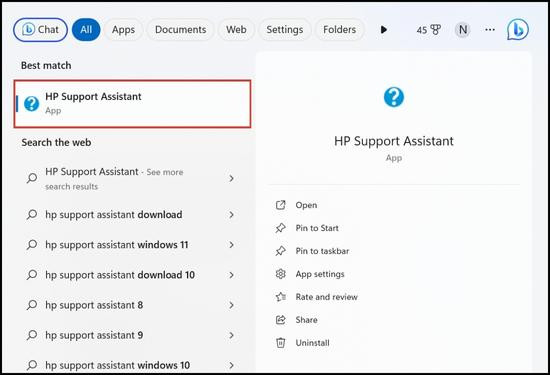Choose Rate and review
Image resolution: width=550 pixels, height=375 pixels.
pyautogui.click(x=327, y=297)
